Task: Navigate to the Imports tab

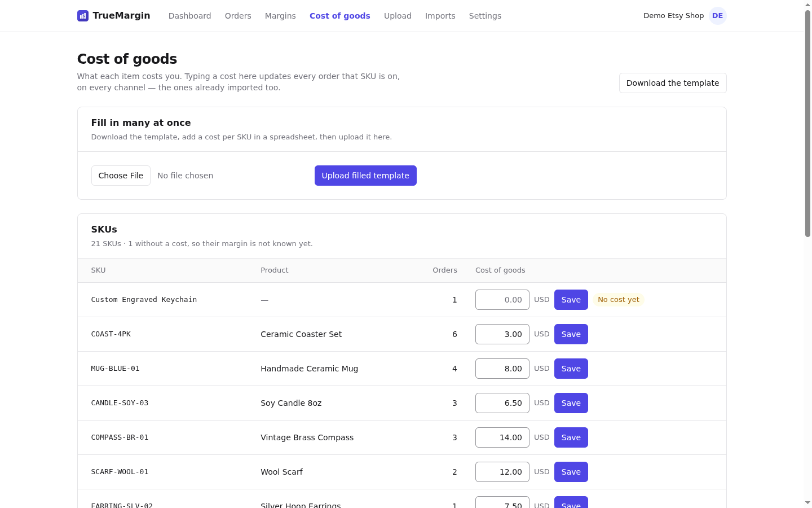Action: (x=440, y=16)
